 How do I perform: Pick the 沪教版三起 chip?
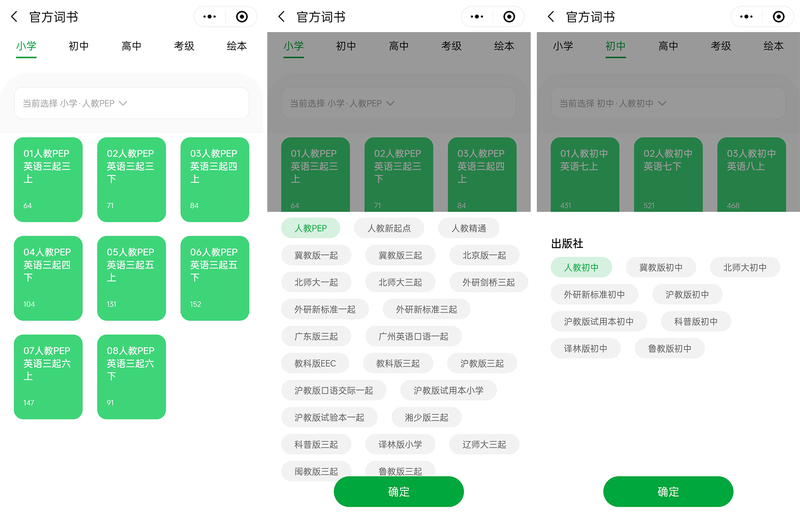pyautogui.click(x=482, y=363)
